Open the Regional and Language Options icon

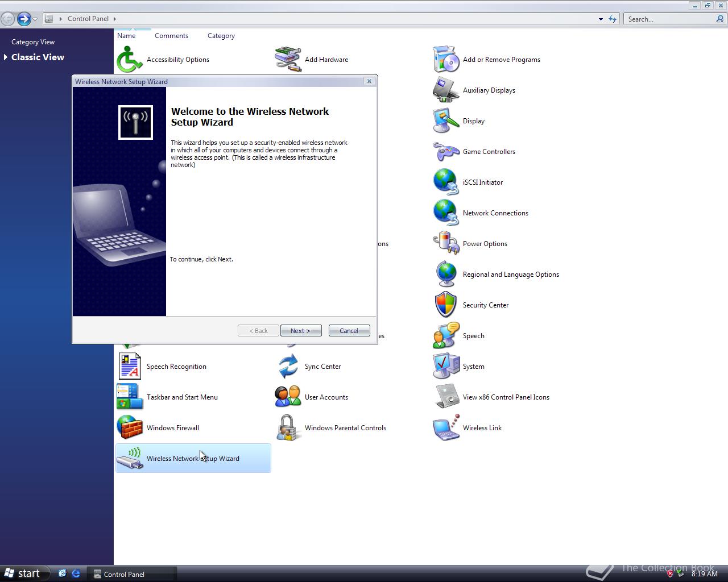tap(446, 275)
